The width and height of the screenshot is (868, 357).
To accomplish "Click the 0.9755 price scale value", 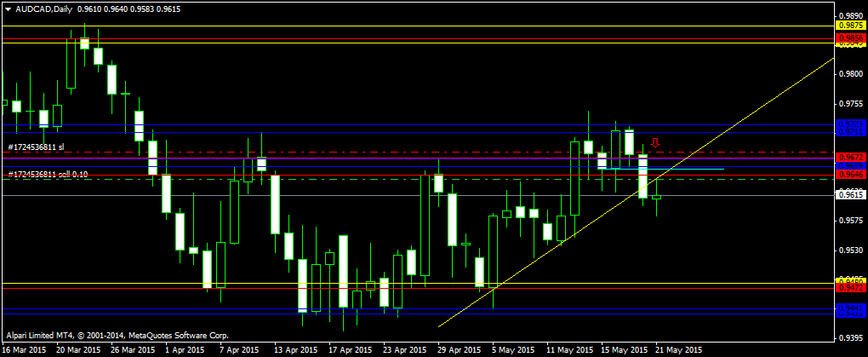I will 850,104.
